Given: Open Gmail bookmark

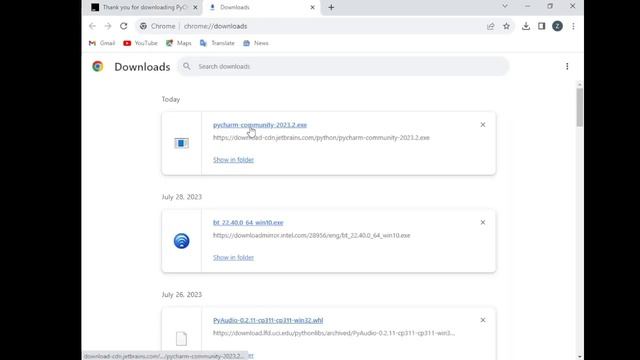Looking at the screenshot, I should (102, 43).
